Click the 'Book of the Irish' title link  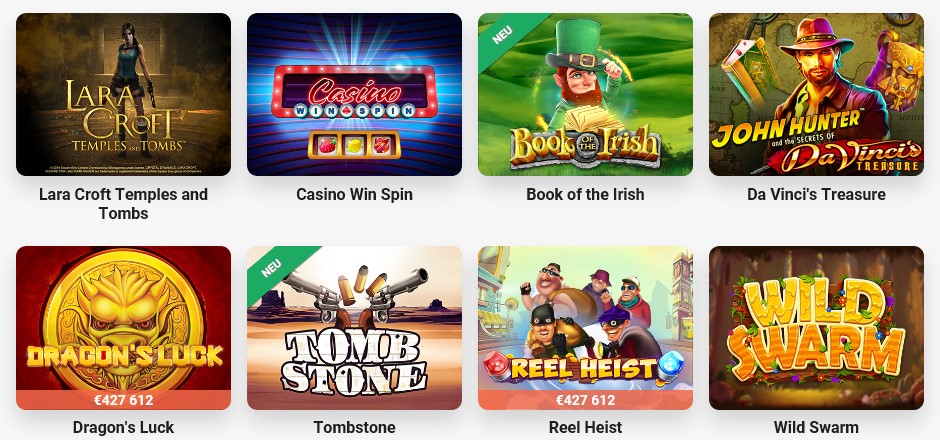[585, 194]
